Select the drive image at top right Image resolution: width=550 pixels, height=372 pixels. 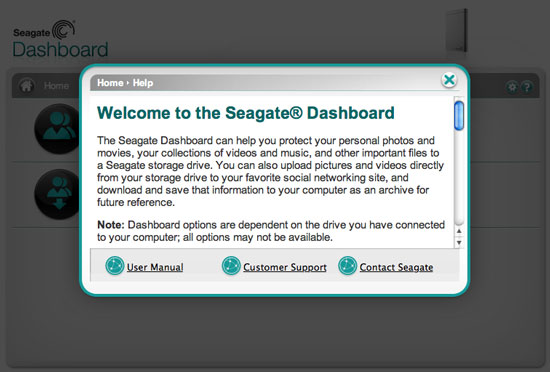(456, 31)
